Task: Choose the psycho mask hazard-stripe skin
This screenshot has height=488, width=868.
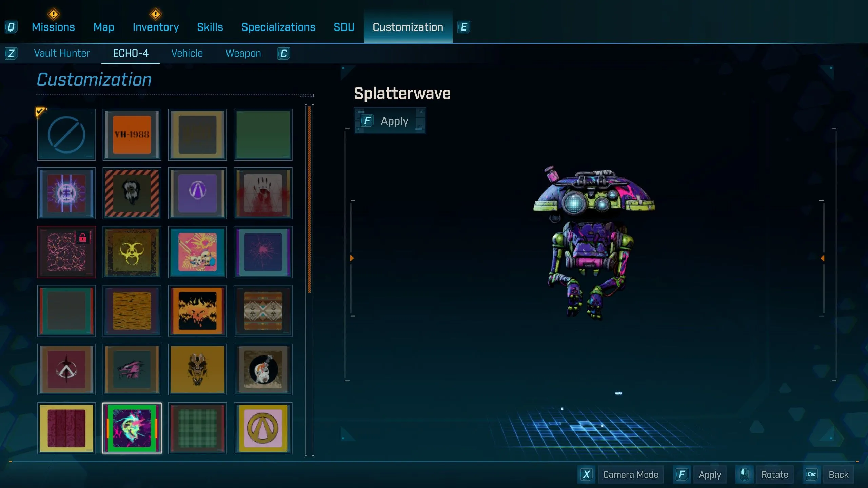Action: 132,193
